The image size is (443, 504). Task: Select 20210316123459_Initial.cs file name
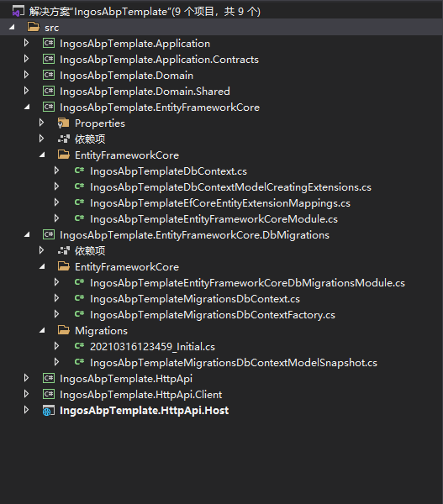152,346
